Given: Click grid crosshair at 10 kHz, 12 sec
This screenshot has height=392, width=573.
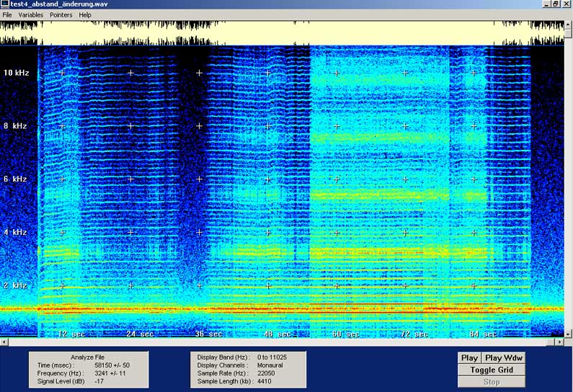Looking at the screenshot, I should (62, 73).
